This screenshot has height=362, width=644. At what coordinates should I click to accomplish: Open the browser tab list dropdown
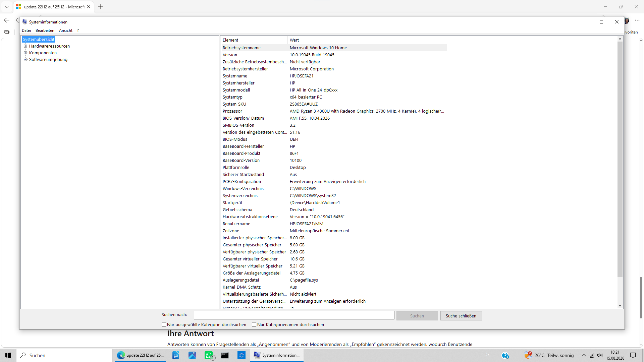pos(7,7)
